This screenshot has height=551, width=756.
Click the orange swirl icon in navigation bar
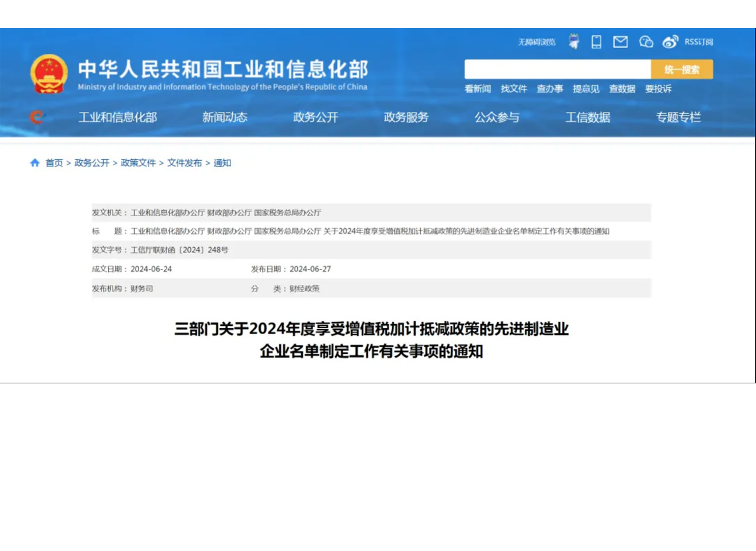point(37,118)
